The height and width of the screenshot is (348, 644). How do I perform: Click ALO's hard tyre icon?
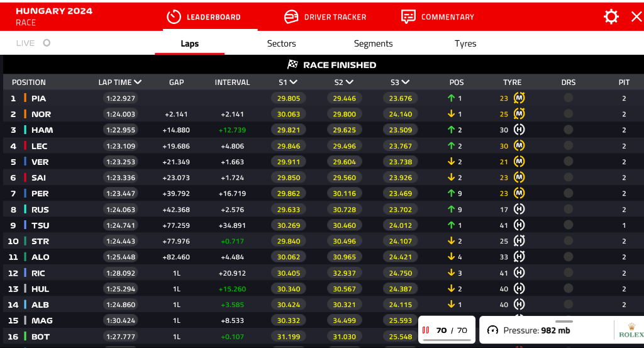point(519,257)
